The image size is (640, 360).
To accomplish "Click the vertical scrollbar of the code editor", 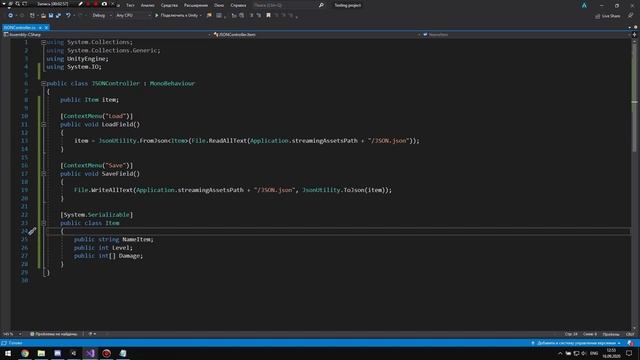I will [x=635, y=184].
